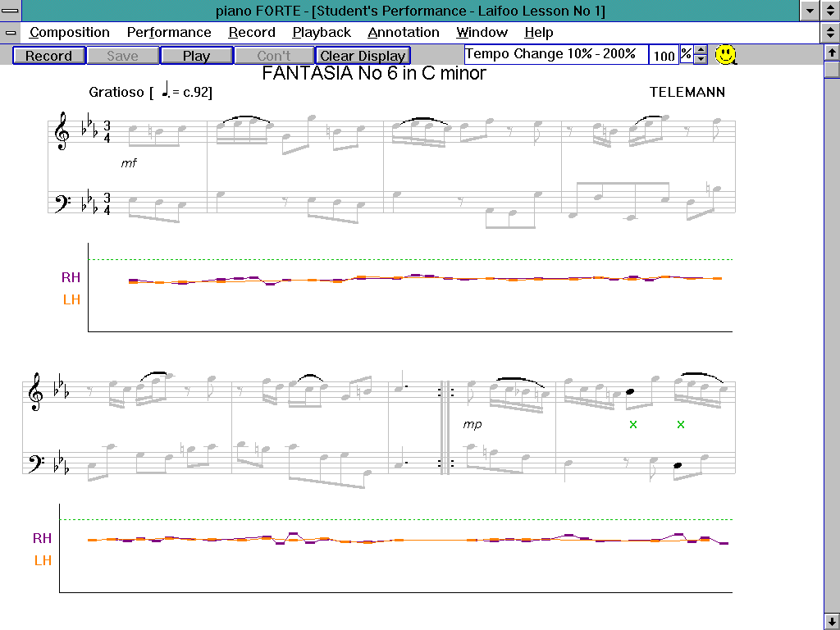The height and width of the screenshot is (630, 840).
Task: Click the Play button
Action: (197, 56)
